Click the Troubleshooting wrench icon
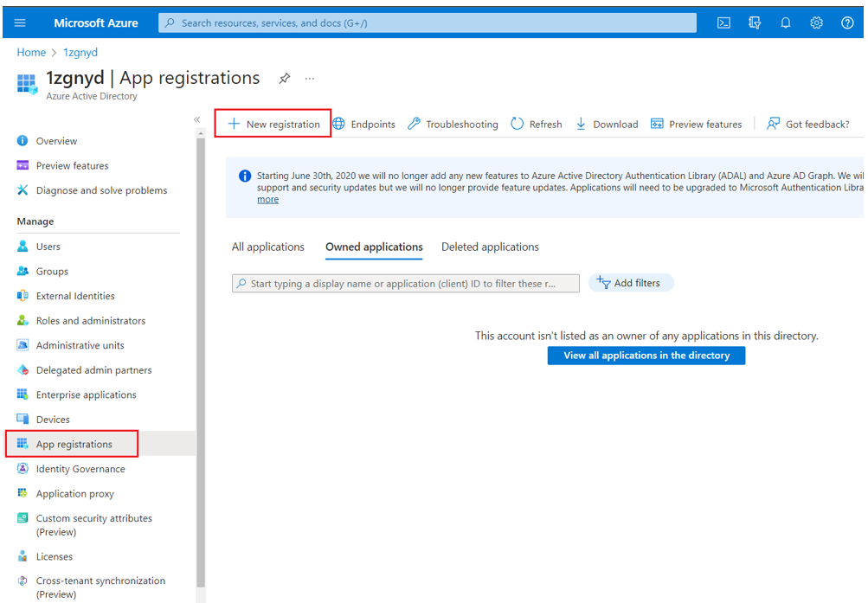The height and width of the screenshot is (603, 868). click(x=414, y=124)
